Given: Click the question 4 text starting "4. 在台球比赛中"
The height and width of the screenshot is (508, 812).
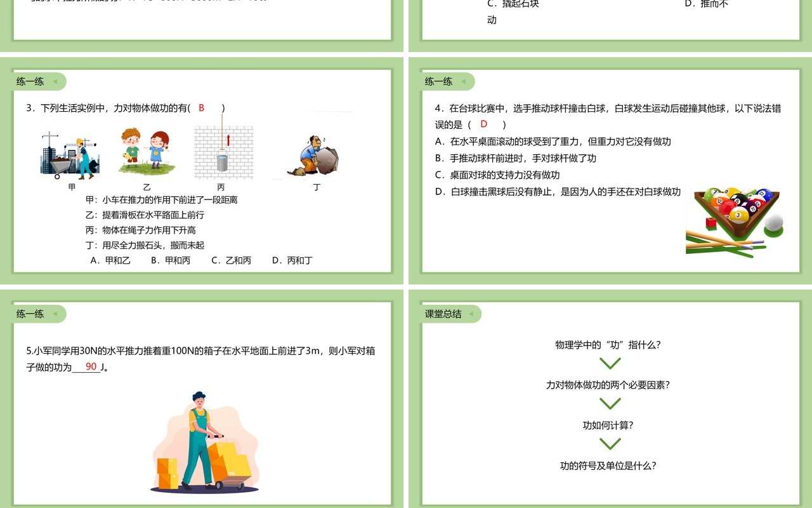Looking at the screenshot, I should 608,116.
